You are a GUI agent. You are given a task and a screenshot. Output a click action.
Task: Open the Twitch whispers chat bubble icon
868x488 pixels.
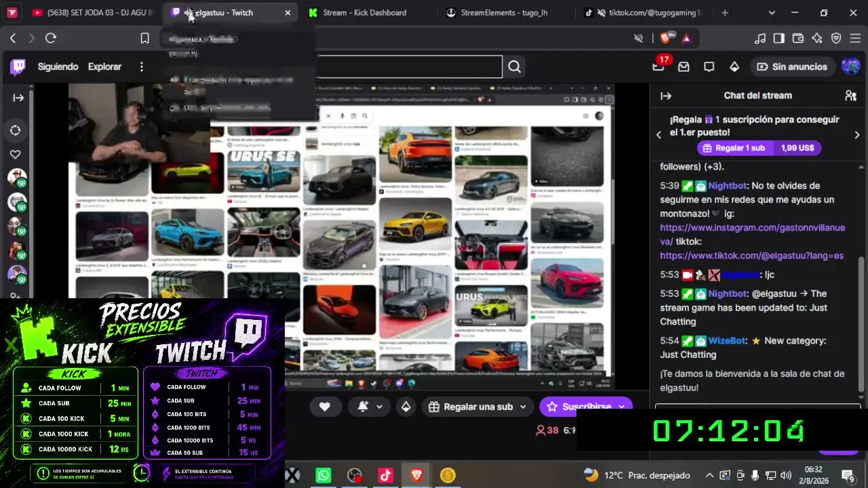(709, 66)
